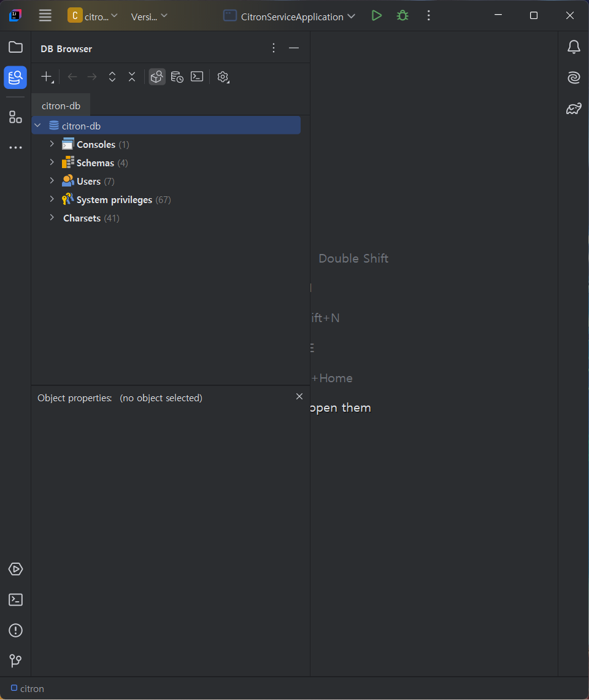589x700 pixels.
Task: Open the Project tool window folder icon
Action: coord(15,47)
